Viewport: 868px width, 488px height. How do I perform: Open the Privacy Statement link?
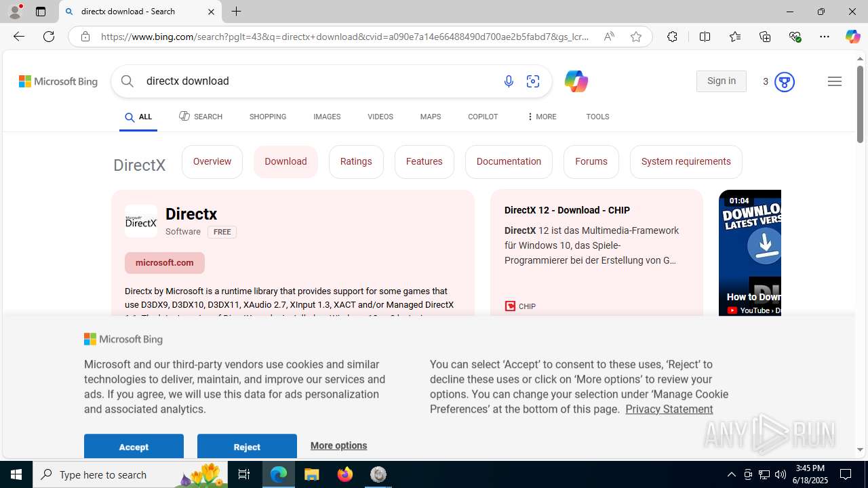(x=669, y=409)
